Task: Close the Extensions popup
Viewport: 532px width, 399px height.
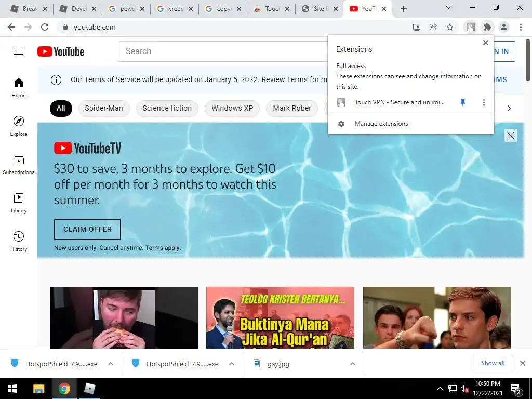Action: coord(486,43)
